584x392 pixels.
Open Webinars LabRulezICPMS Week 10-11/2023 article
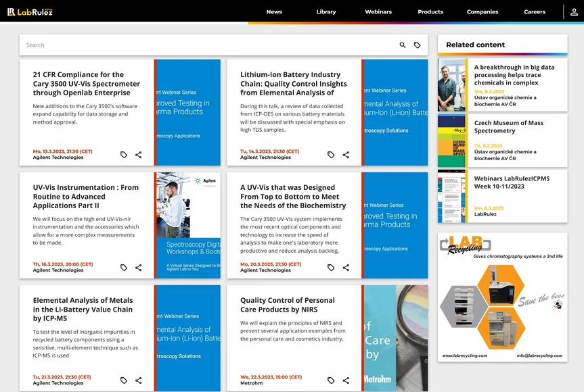pyautogui.click(x=512, y=182)
